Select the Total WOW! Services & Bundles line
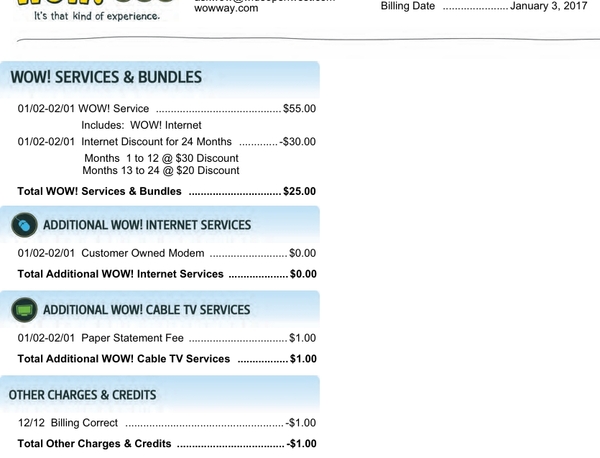Image resolution: width=600 pixels, height=458 pixels. pyautogui.click(x=167, y=191)
